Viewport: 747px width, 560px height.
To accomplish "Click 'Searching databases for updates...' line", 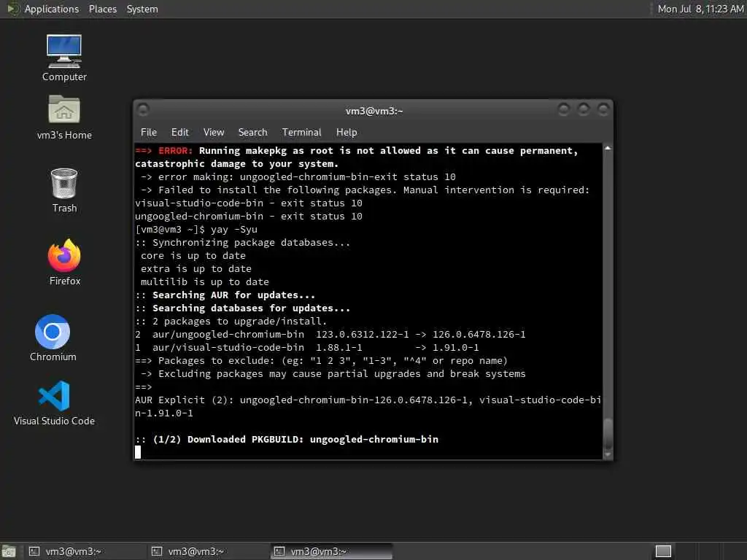I will coord(242,308).
